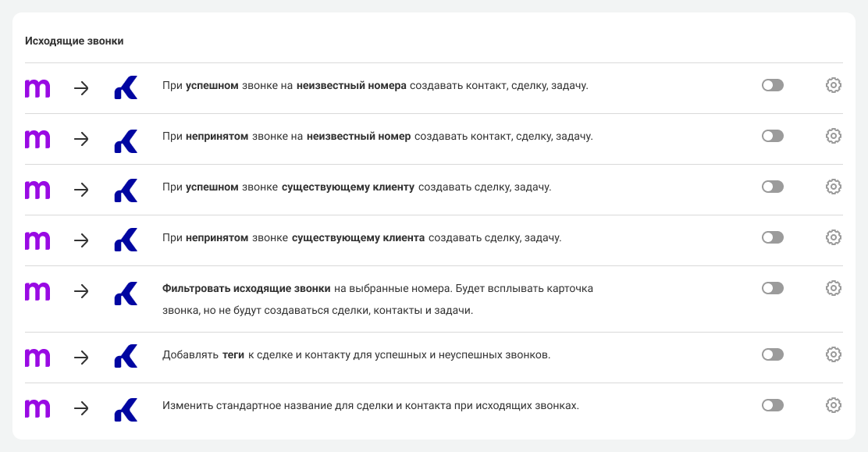The height and width of the screenshot is (452, 868).
Task: Open settings gear for missed call to unknown number
Action: pyautogui.click(x=833, y=137)
